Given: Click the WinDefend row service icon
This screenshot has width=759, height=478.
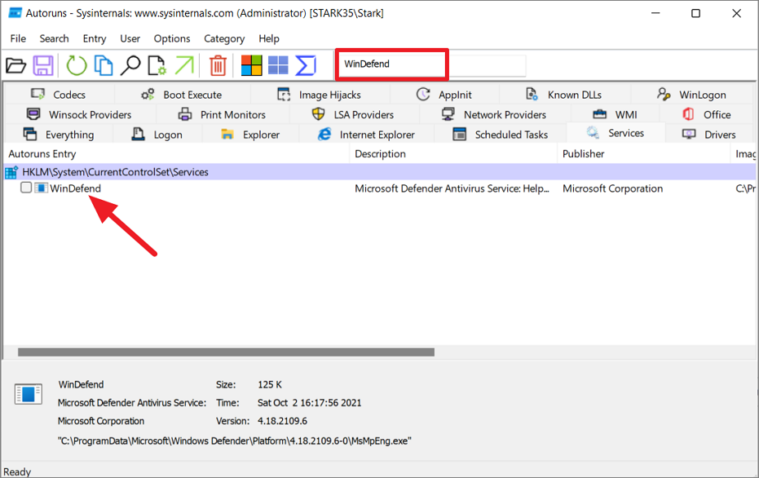Looking at the screenshot, I should [x=41, y=188].
